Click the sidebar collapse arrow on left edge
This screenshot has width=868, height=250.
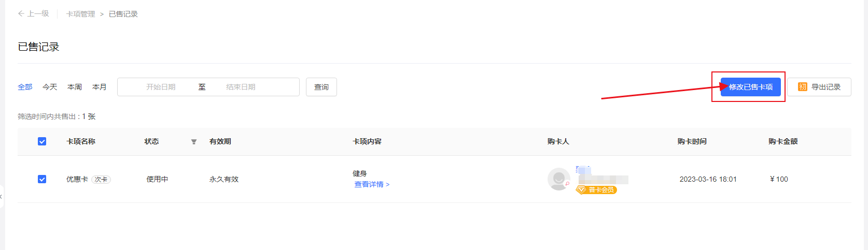coord(2,197)
